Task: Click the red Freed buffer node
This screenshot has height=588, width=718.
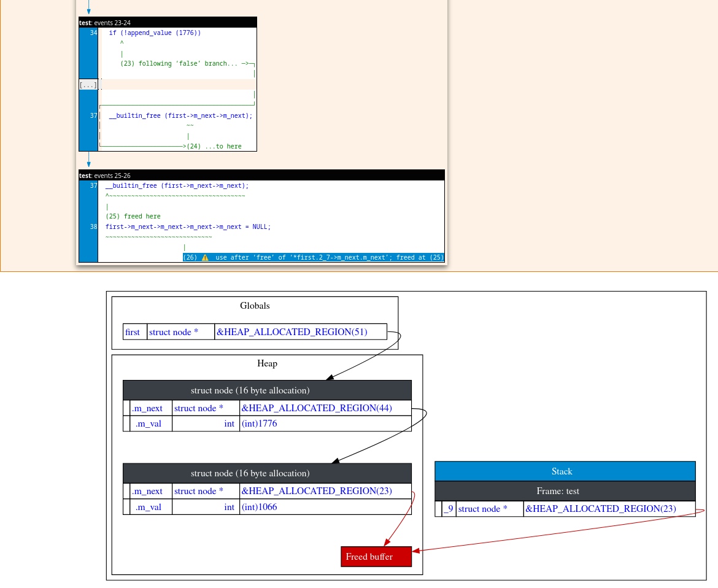Action: click(x=376, y=556)
